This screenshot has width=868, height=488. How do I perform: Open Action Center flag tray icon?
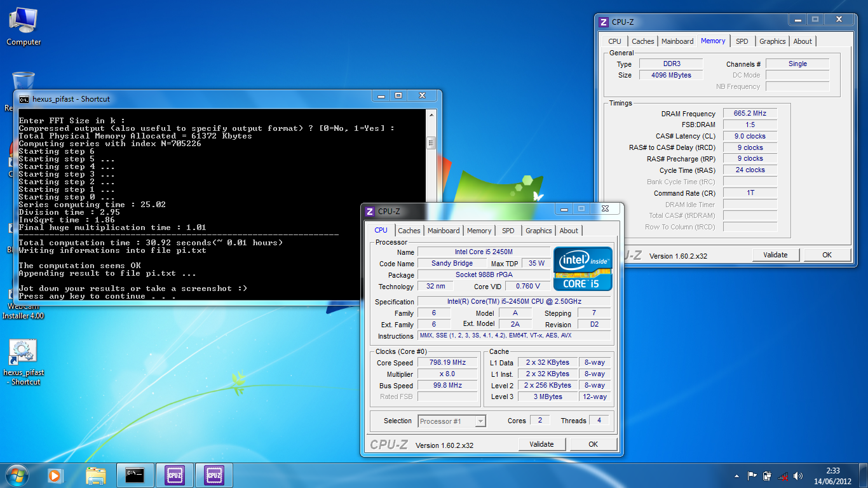click(752, 476)
